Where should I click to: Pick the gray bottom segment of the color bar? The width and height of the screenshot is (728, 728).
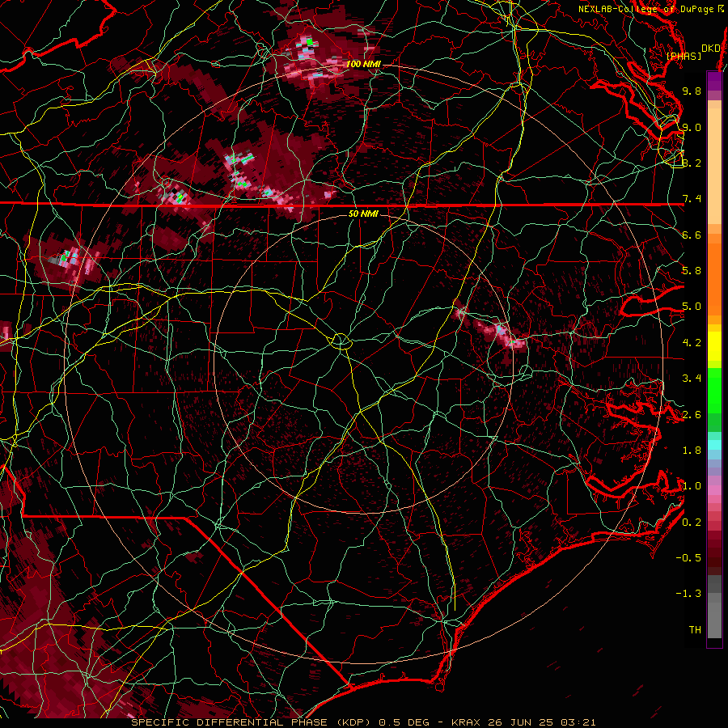[x=714, y=616]
